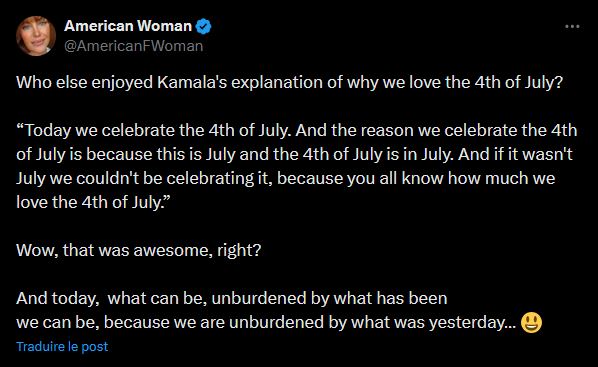Click the smiley face emoji
Image resolution: width=598 pixels, height=367 pixels.
(531, 322)
